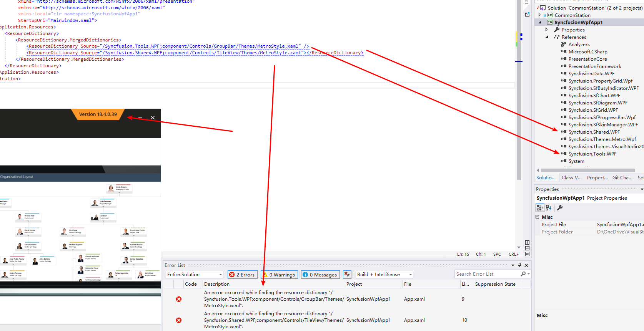This screenshot has width=644, height=331.
Task: Select the System reference
Action: click(x=576, y=161)
